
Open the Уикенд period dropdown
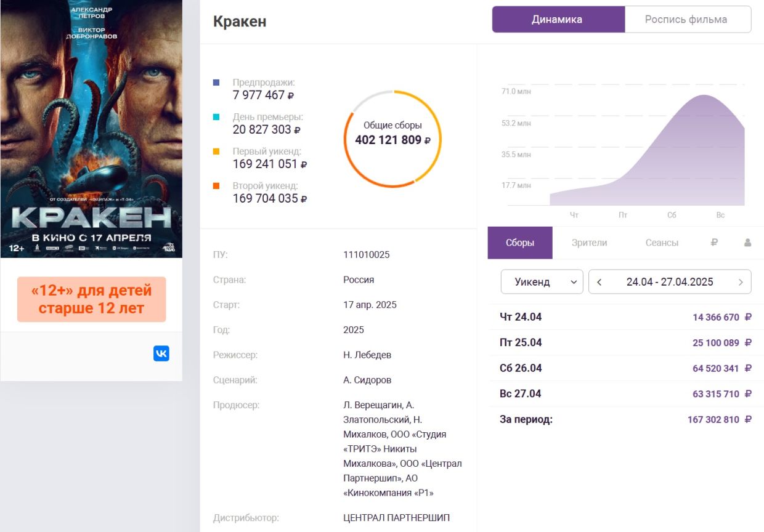tap(542, 282)
